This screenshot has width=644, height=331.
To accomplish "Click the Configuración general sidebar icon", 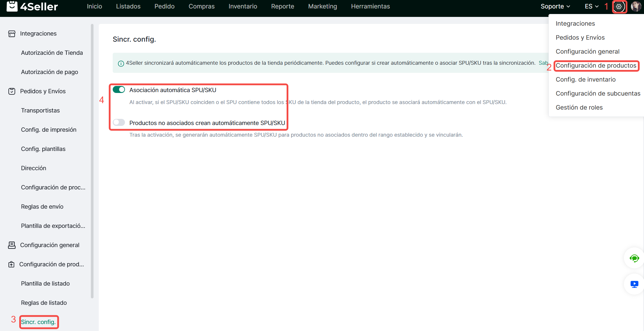I will pos(12,245).
